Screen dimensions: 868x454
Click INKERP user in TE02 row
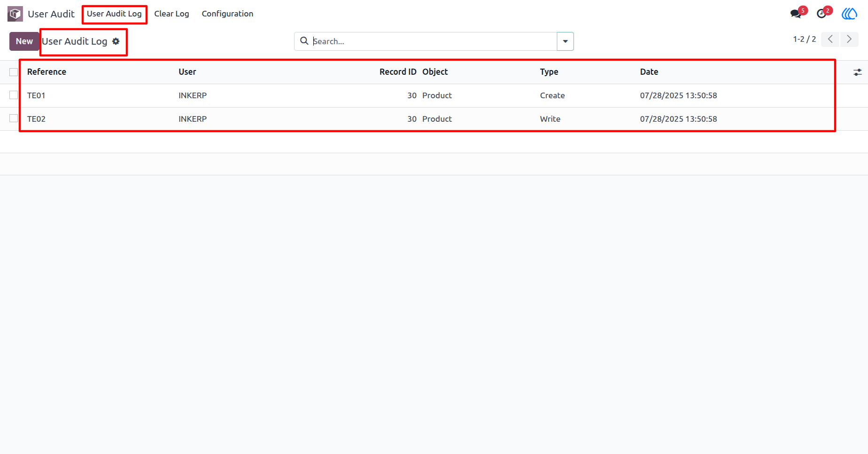[193, 119]
